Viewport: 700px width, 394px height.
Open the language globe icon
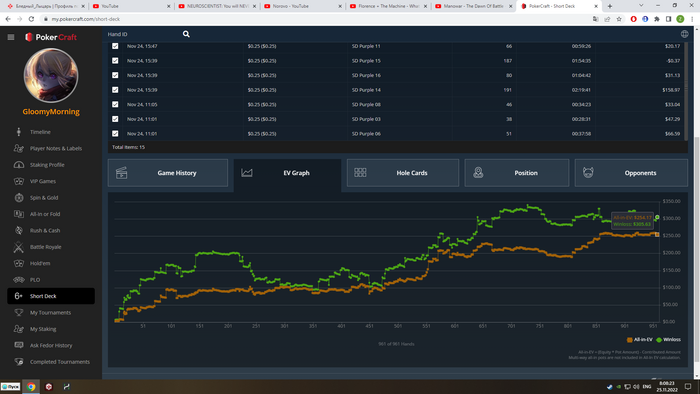click(x=684, y=34)
